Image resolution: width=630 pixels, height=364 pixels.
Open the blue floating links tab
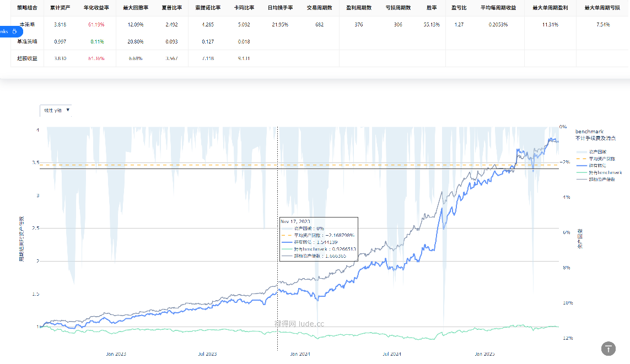click(x=10, y=31)
